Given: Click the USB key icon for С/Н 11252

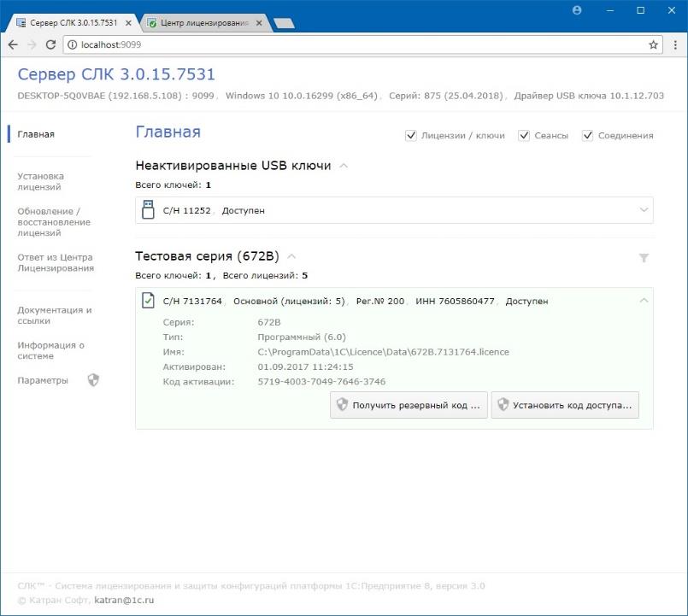Looking at the screenshot, I should [x=149, y=209].
